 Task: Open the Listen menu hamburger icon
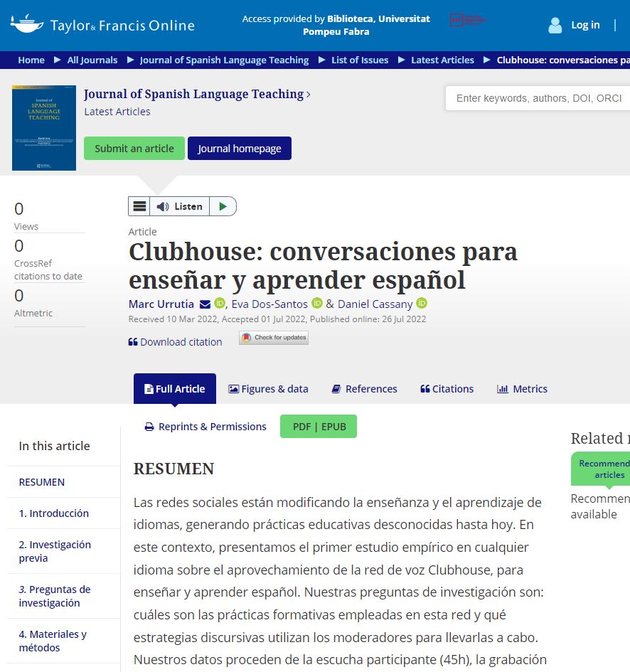[139, 206]
